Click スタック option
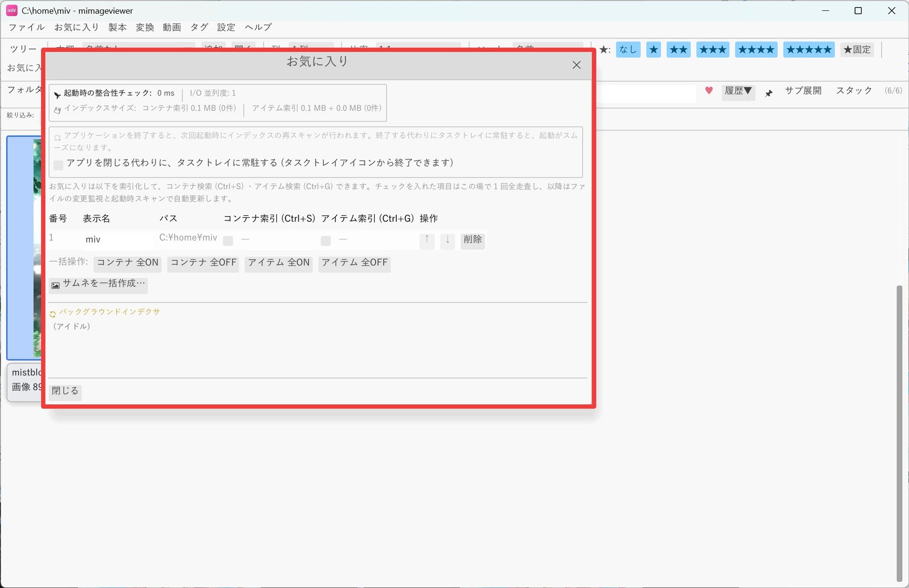 [x=854, y=91]
